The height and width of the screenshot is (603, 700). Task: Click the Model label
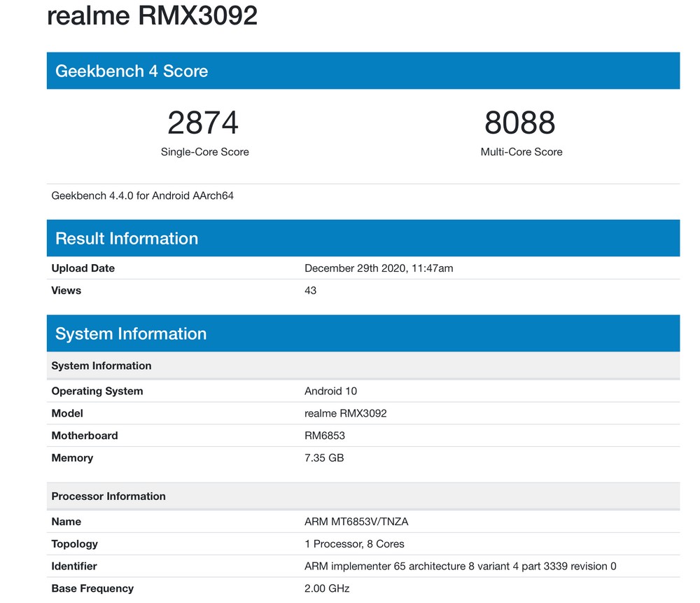pos(67,413)
